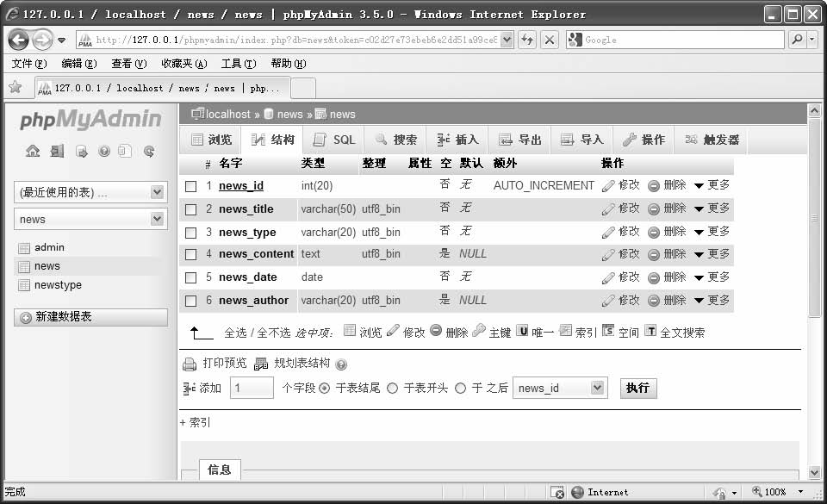
Task: Open the query window icon in the sidebar
Action: point(81,152)
